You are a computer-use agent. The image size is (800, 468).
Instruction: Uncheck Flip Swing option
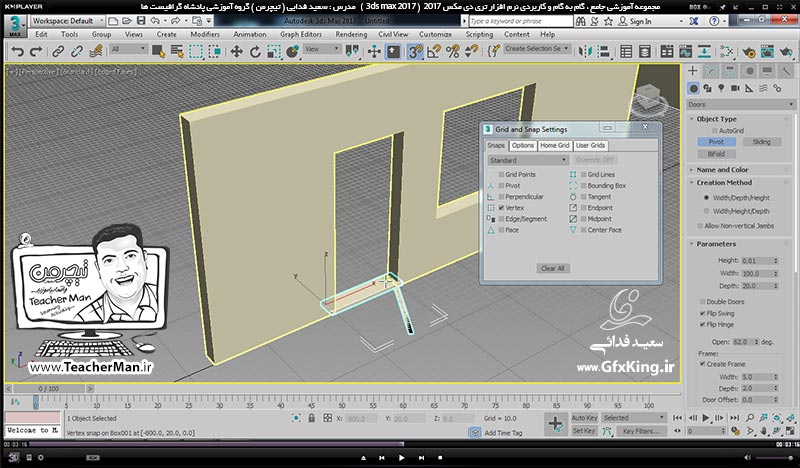tap(703, 313)
